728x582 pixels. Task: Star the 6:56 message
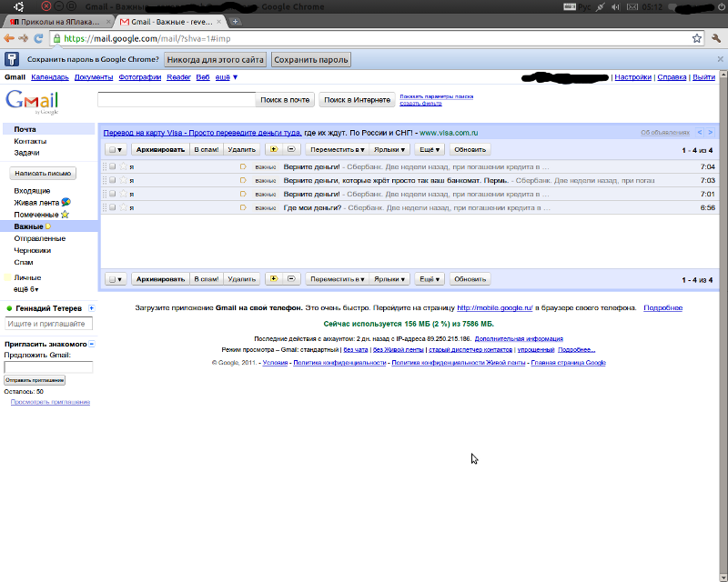[123, 207]
